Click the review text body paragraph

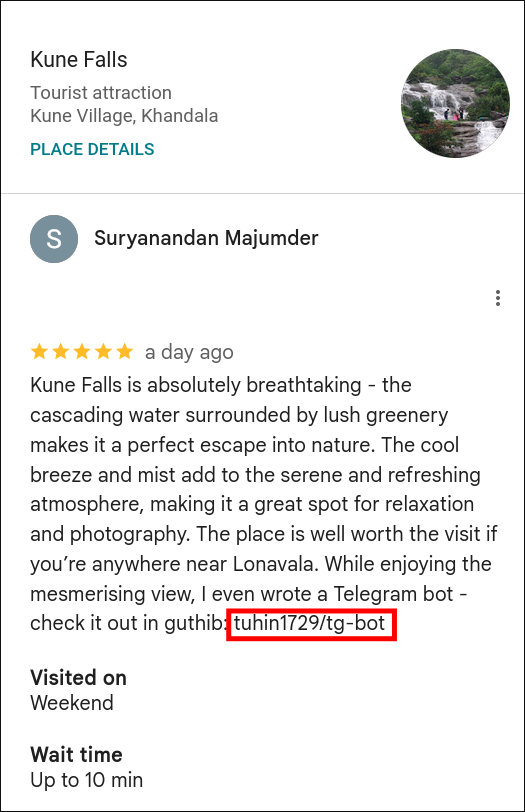point(264,504)
